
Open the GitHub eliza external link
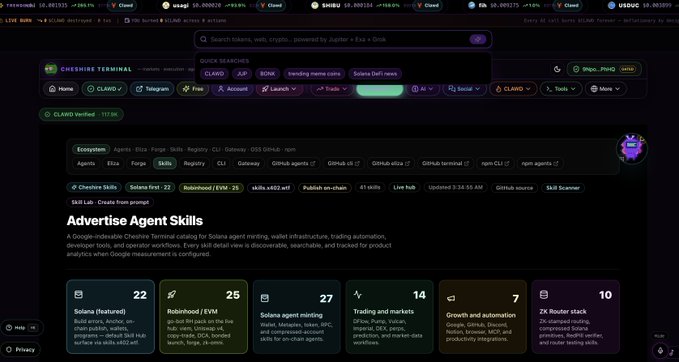click(x=391, y=164)
